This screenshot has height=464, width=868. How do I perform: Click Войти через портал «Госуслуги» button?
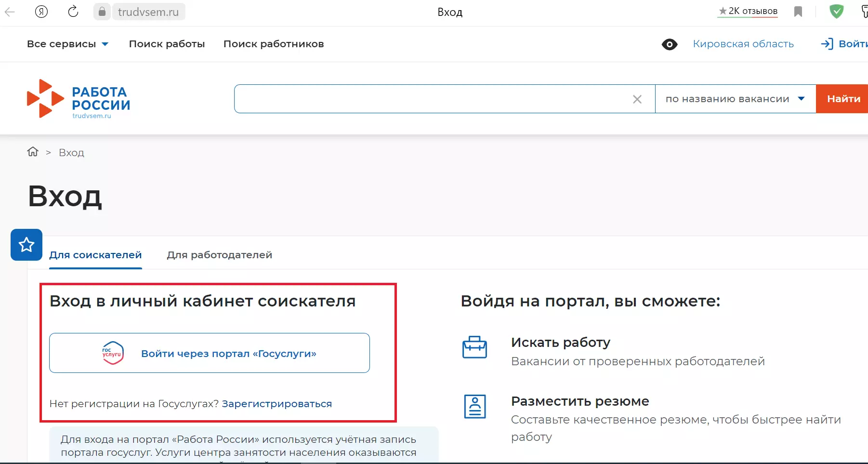pos(210,353)
